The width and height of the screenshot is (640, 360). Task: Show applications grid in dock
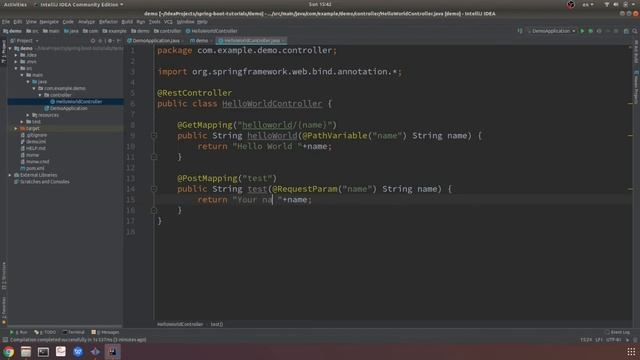(x=631, y=352)
